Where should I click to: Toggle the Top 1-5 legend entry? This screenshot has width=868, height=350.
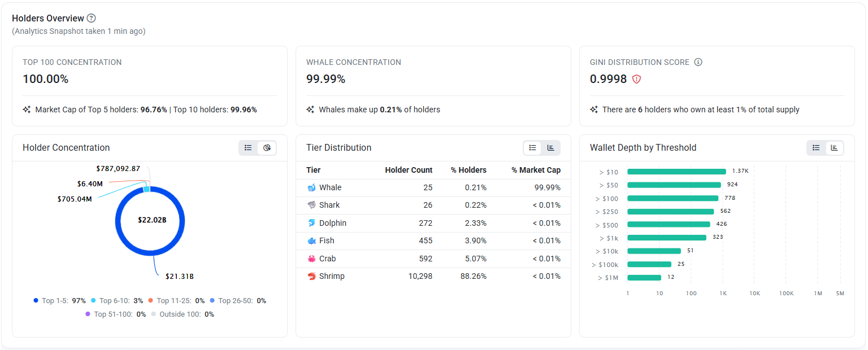(59, 301)
